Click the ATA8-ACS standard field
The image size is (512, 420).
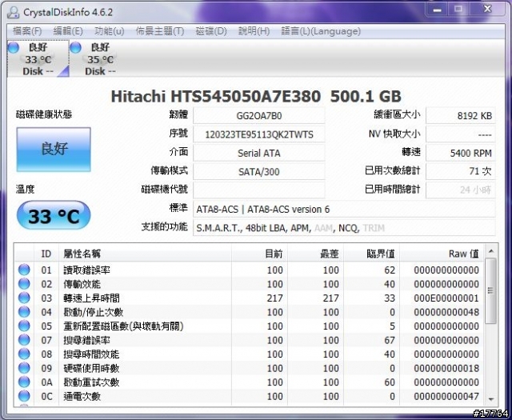344,209
